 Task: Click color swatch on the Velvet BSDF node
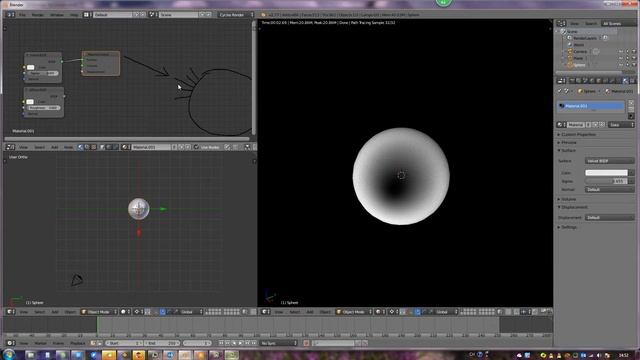30,67
